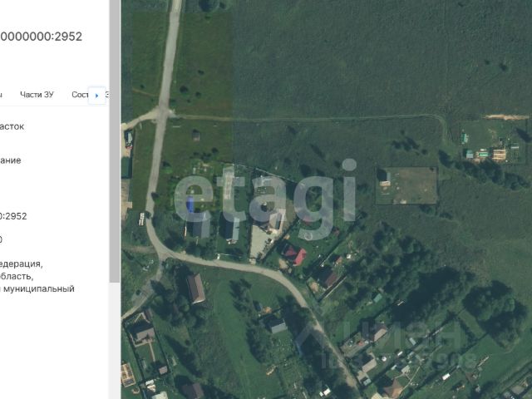Click the large brown-roofed house south of the road

tap(196, 288)
